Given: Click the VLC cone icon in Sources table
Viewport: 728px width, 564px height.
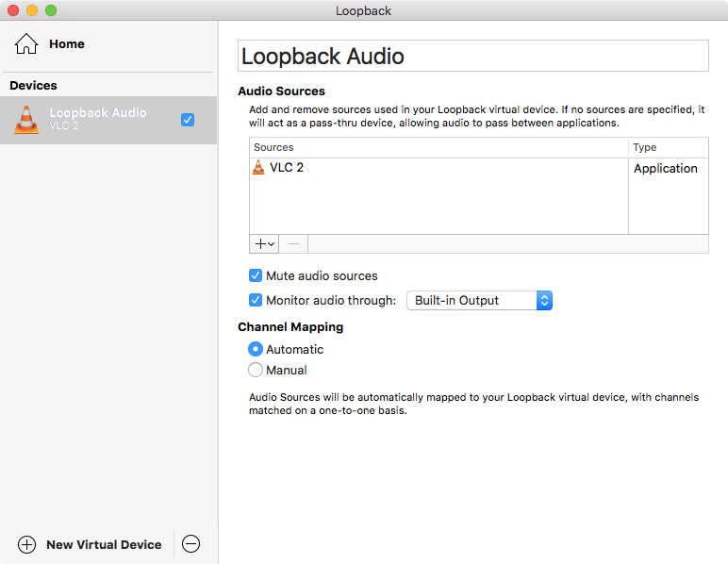Looking at the screenshot, I should pos(258,167).
